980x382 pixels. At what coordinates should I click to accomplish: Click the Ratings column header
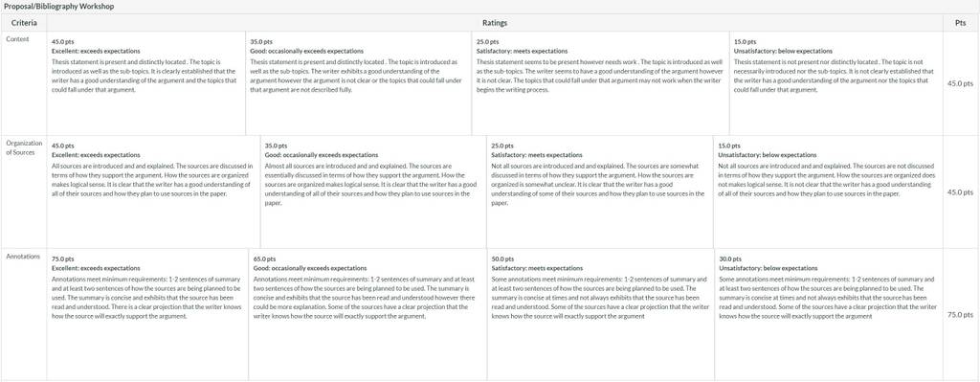tap(495, 23)
